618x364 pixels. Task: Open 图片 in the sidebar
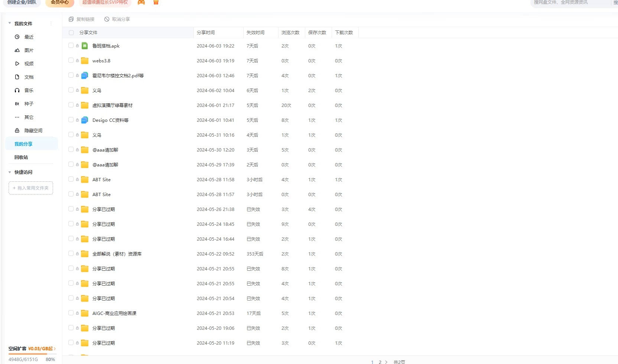click(x=29, y=50)
